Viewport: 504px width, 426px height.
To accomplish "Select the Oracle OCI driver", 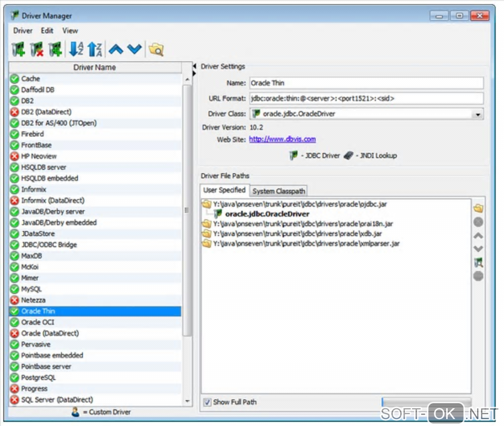I will [95, 322].
